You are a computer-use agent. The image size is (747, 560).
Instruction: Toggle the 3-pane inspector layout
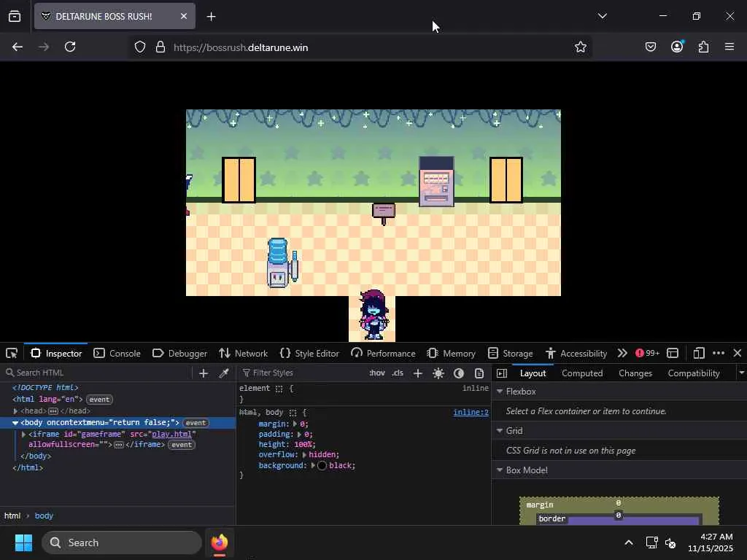coord(502,373)
